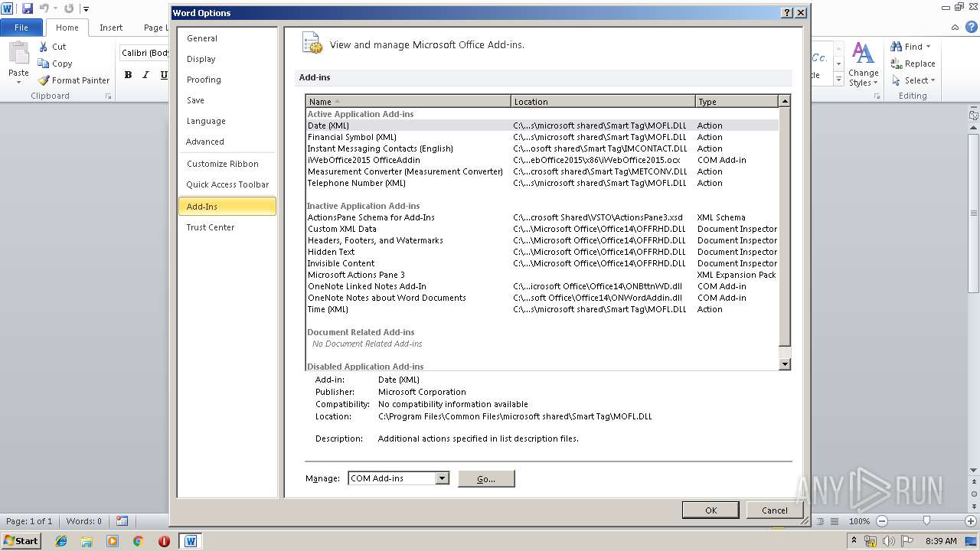980x551 pixels.
Task: Sort add-ins by the Name column header
Action: tap(408, 101)
